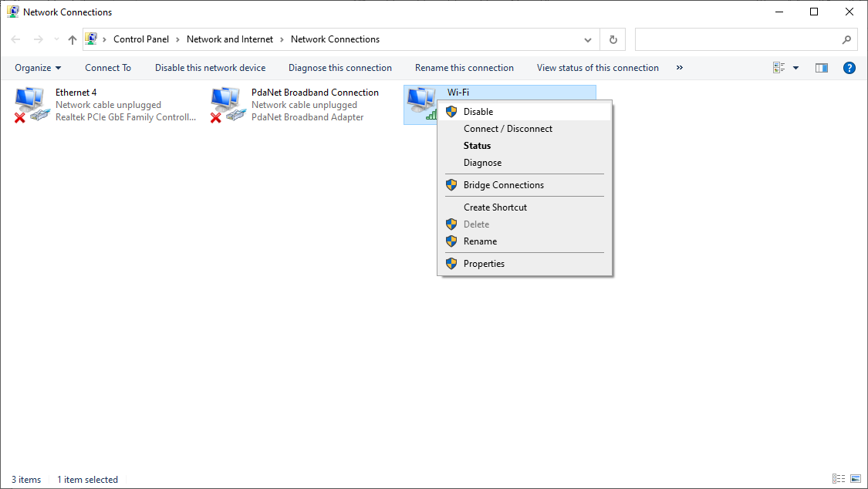Refresh the Network Connections view

tap(613, 39)
